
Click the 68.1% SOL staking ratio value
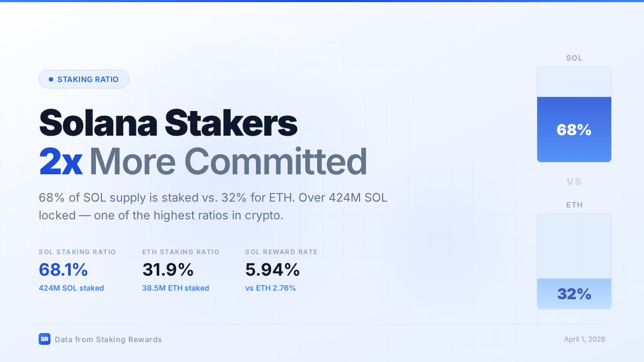[x=63, y=270]
